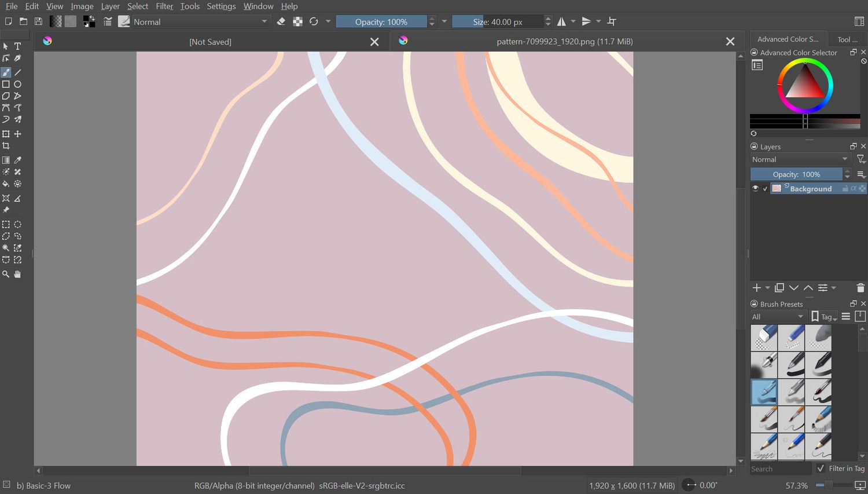Toggle horizontal mirror tool
The height and width of the screenshot is (494, 868).
[561, 21]
